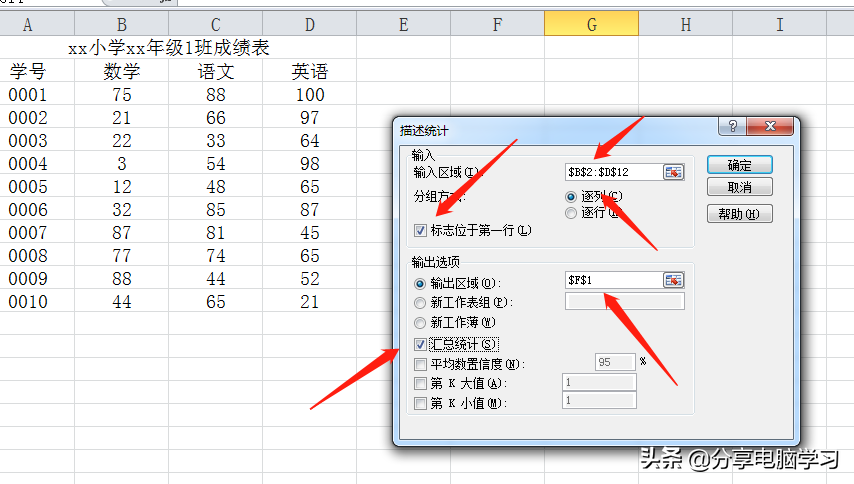The width and height of the screenshot is (854, 484).
Task: Click English score cell 100
Action: (x=310, y=95)
